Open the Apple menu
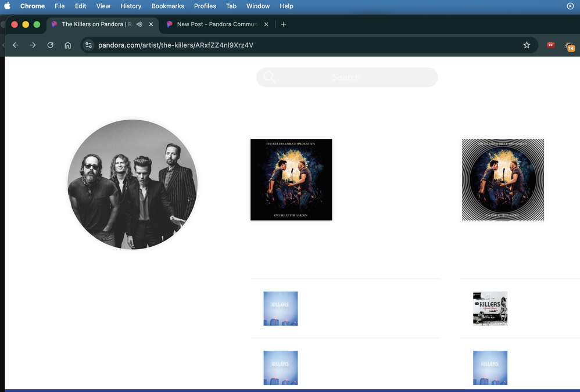This screenshot has width=580, height=392. pyautogui.click(x=7, y=6)
